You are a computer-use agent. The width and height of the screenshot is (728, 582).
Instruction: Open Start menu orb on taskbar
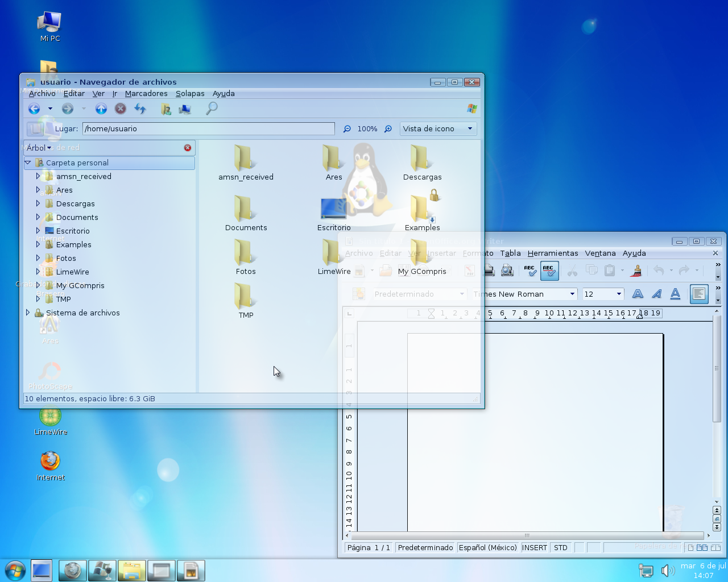tap(14, 571)
